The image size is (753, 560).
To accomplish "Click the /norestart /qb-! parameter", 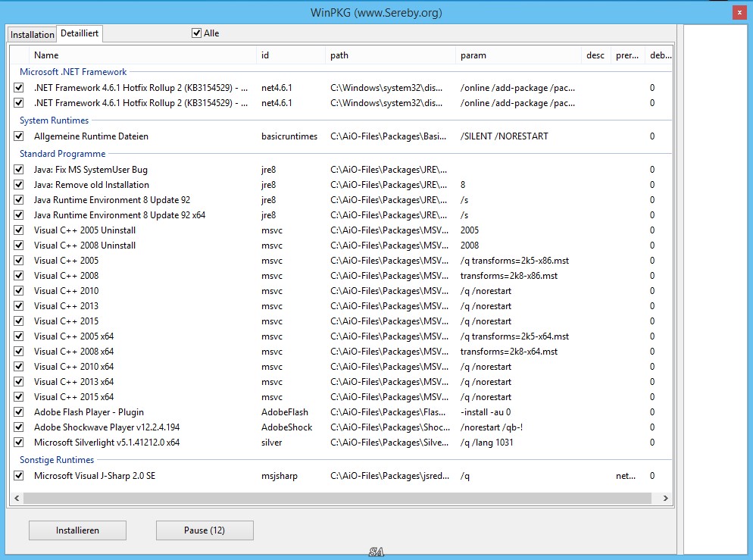I will [492, 427].
